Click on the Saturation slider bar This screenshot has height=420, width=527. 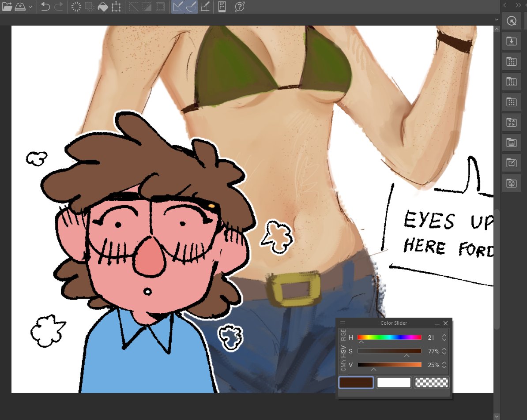pyautogui.click(x=389, y=351)
